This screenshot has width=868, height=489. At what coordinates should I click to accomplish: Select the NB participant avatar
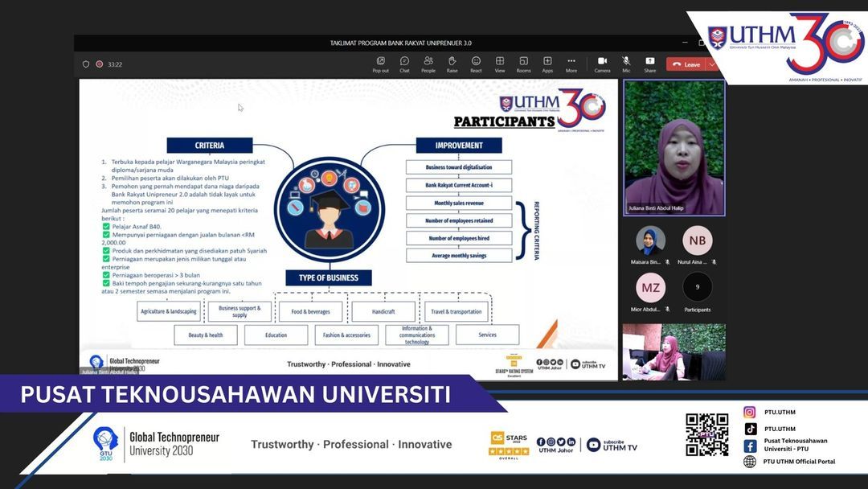(697, 241)
